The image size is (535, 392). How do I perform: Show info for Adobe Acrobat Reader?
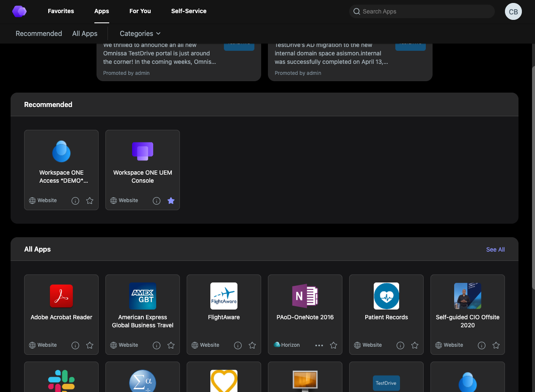coord(75,345)
